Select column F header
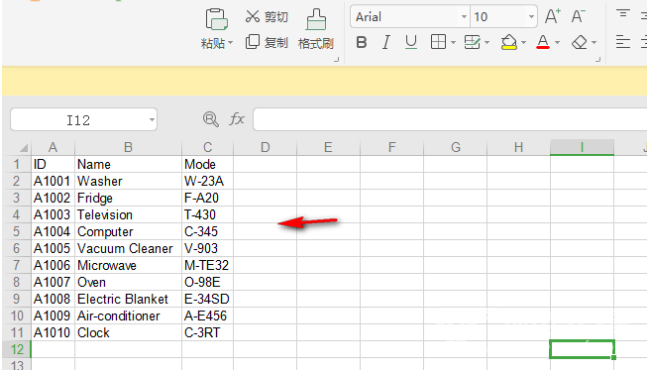Image resolution: width=648 pixels, height=374 pixels. (392, 148)
